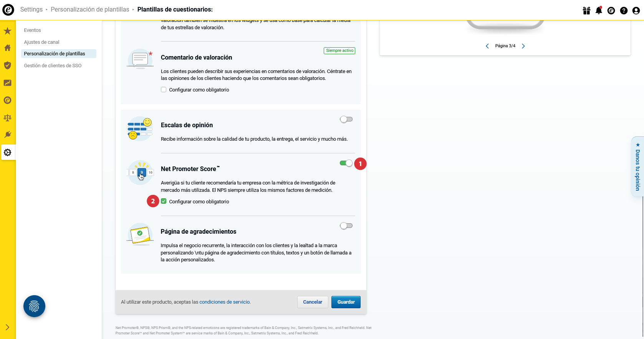Image resolution: width=644 pixels, height=339 pixels.
Task: Click the Plantillas de cuestionarios title
Action: (x=175, y=10)
